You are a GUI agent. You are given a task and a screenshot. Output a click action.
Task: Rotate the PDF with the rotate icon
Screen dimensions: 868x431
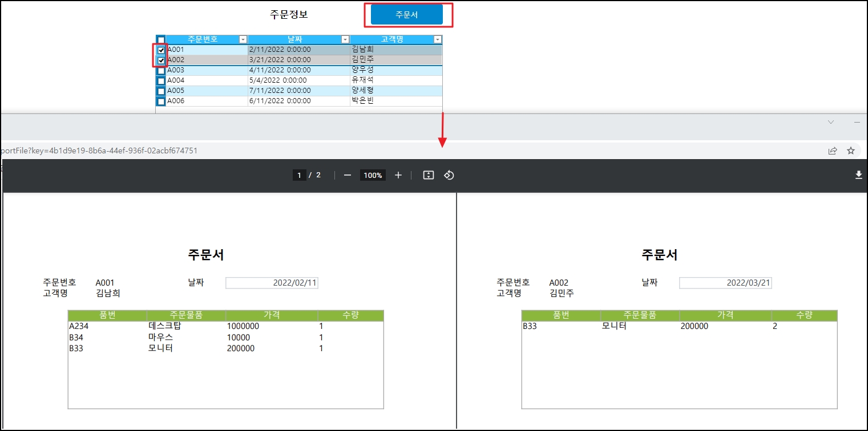coord(449,175)
